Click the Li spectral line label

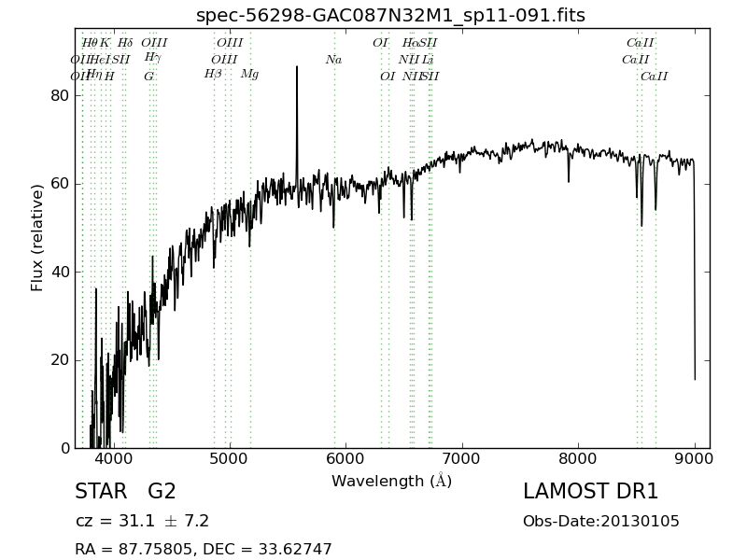[428, 60]
